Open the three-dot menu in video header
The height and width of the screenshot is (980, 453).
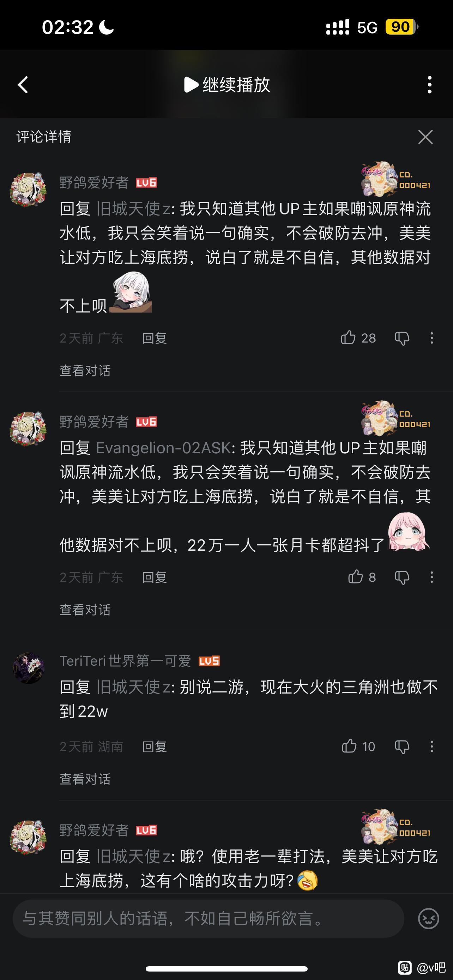[x=430, y=84]
